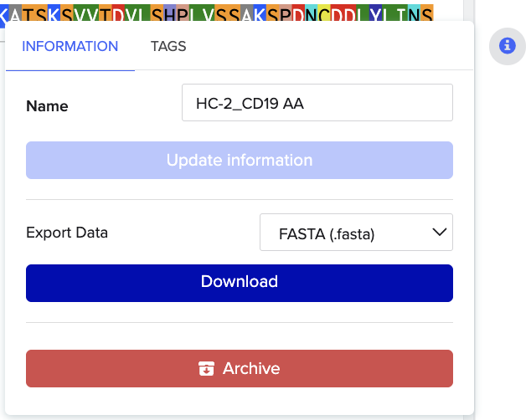Click the blue info circle icon
This screenshot has height=420, width=531.
click(506, 46)
